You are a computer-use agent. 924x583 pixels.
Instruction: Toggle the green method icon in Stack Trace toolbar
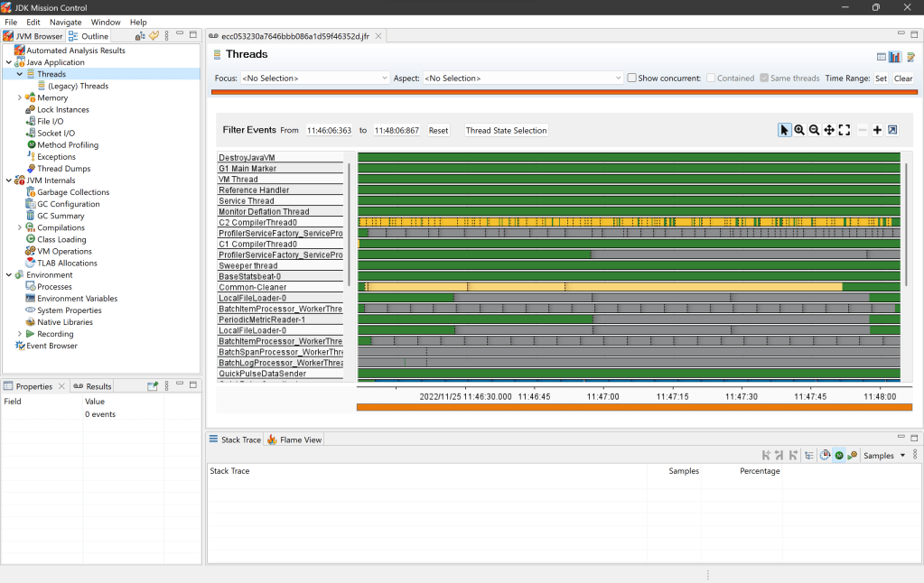pyautogui.click(x=839, y=456)
